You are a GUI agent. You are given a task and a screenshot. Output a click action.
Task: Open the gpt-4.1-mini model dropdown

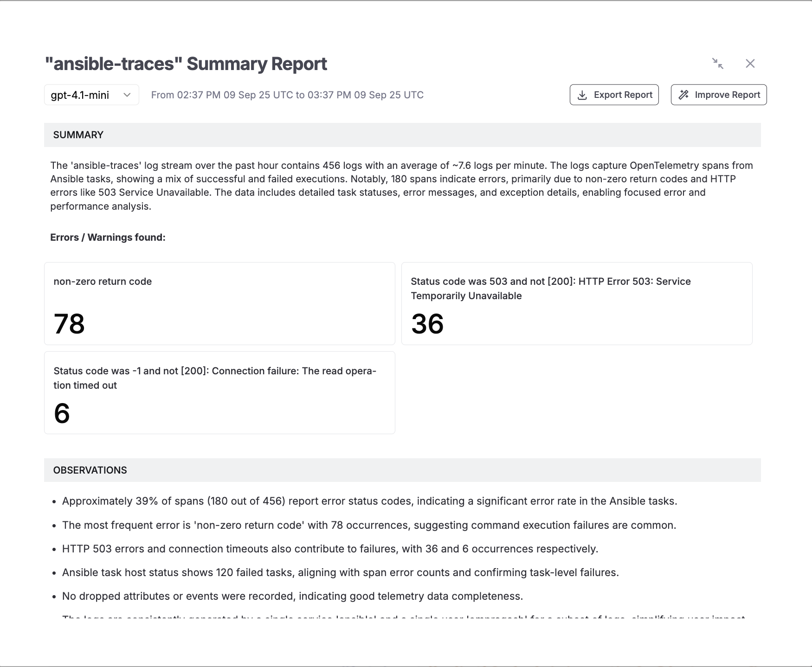[x=91, y=95]
